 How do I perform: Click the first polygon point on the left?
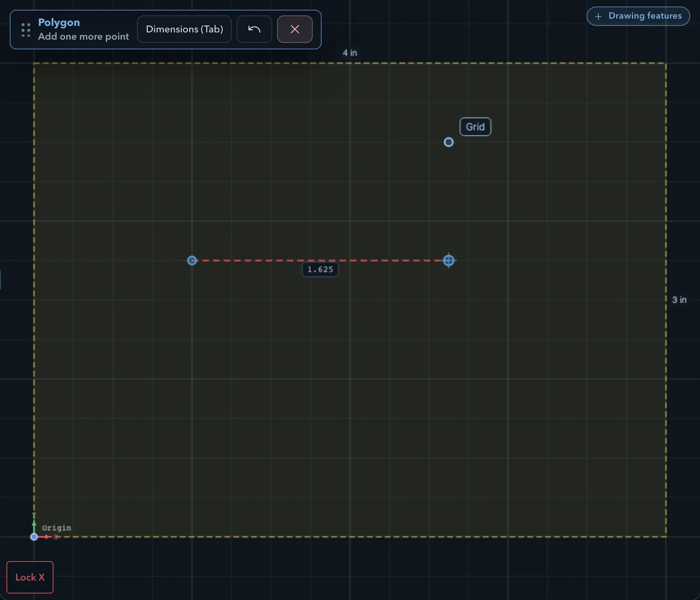pyautogui.click(x=192, y=260)
